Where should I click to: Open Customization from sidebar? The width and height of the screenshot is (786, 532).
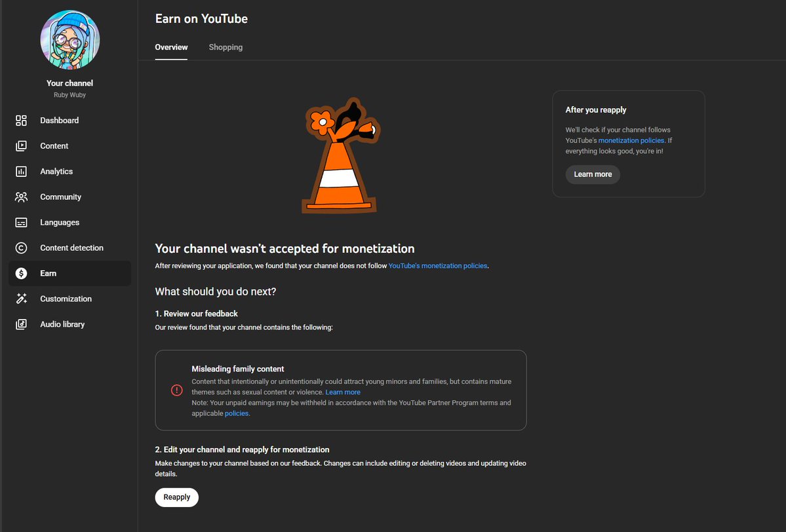pos(66,299)
